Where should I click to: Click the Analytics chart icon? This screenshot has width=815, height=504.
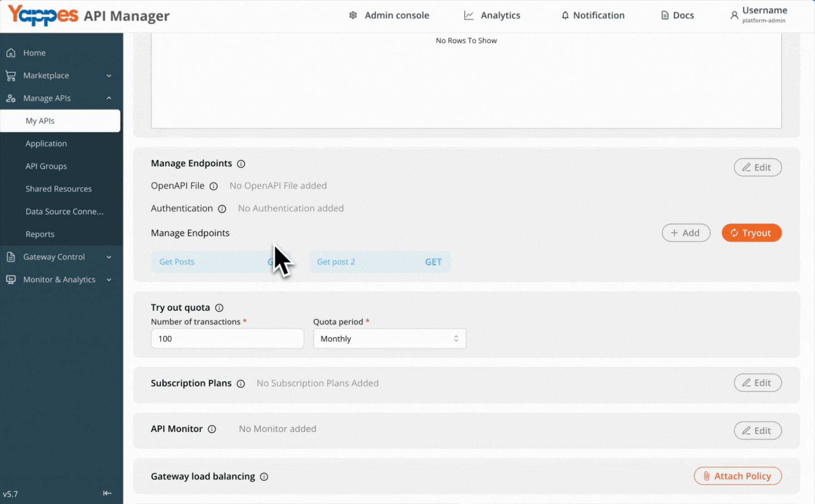469,15
